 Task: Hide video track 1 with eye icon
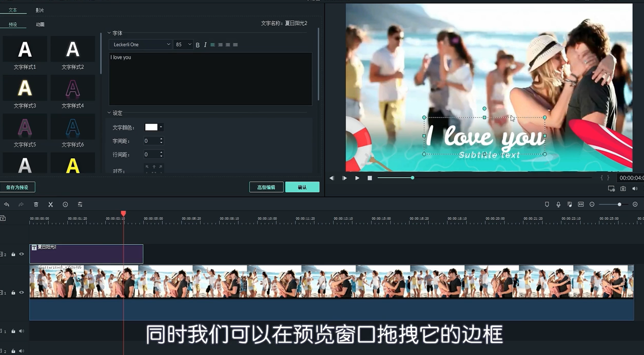tap(22, 292)
